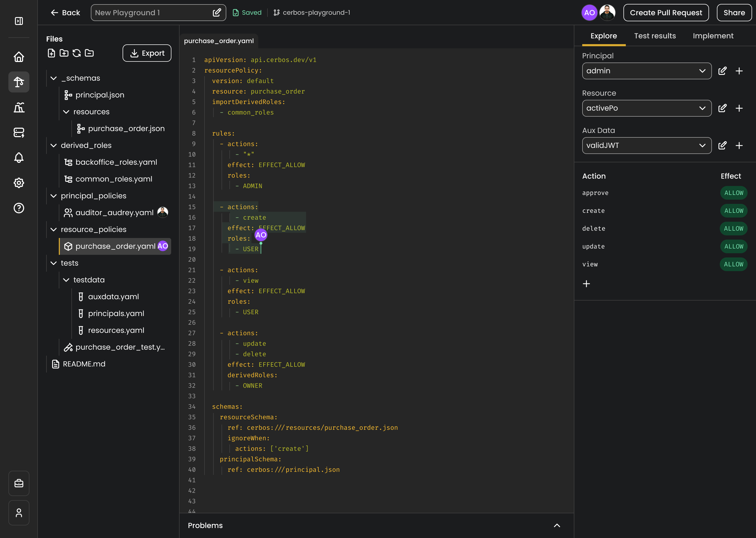Screen dimensions: 756x538
Task: Create a new file in Files panel
Action: click(x=51, y=53)
